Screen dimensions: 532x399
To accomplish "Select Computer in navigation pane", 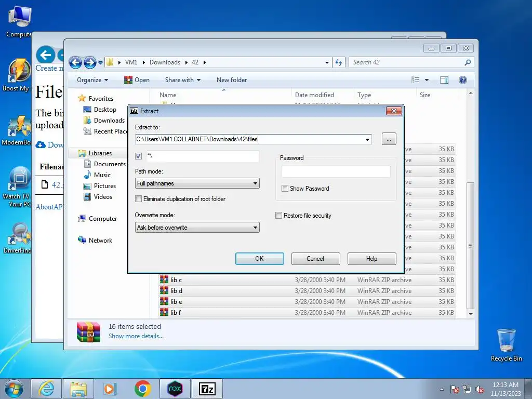I will point(97,219).
